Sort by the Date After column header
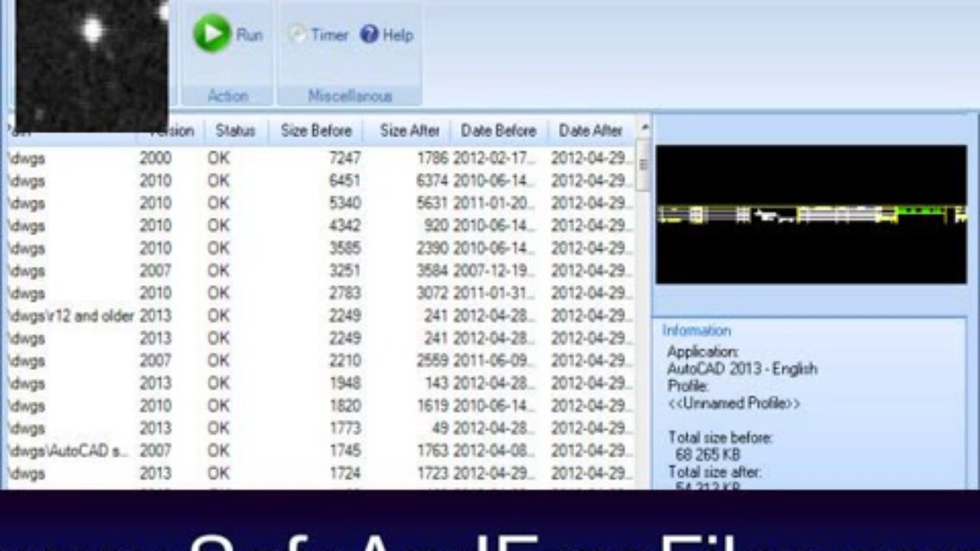 590,131
